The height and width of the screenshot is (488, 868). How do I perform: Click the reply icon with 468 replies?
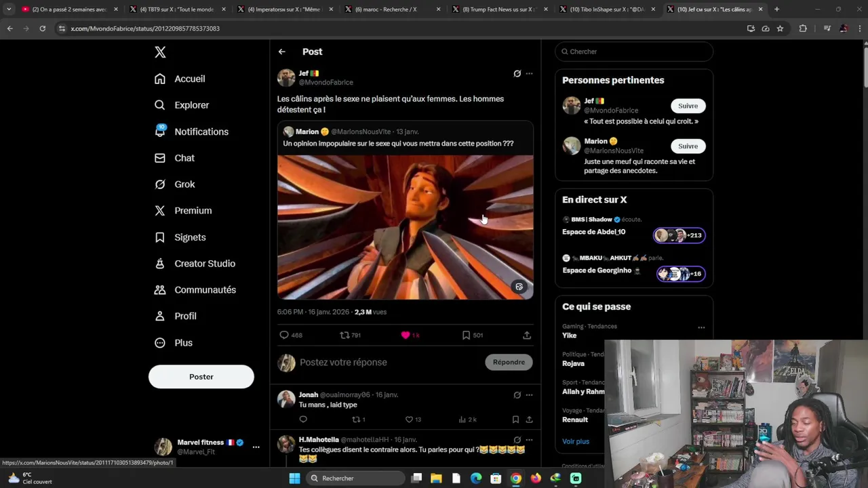click(x=291, y=335)
